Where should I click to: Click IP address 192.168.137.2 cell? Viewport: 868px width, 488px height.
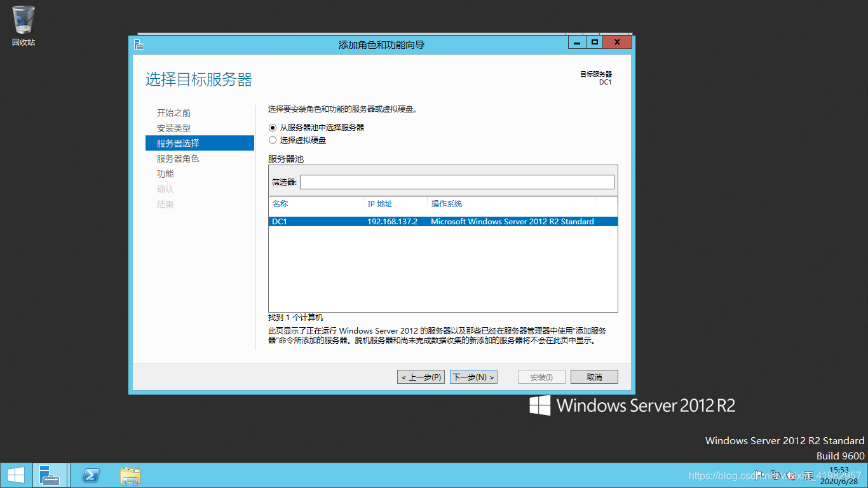[392, 222]
